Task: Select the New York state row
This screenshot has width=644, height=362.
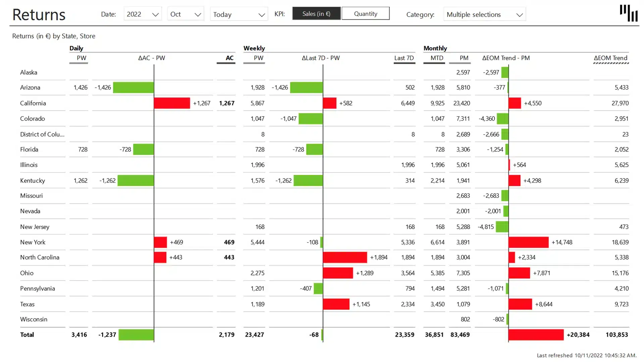Action: [x=33, y=242]
